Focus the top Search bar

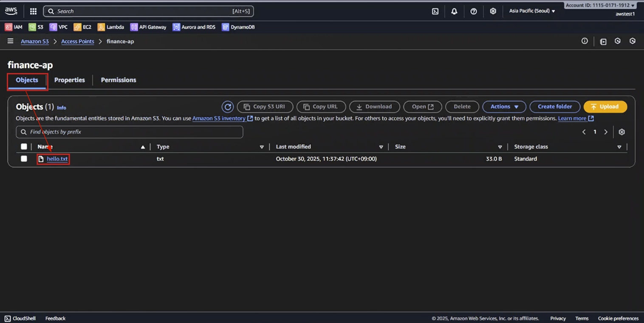pos(149,11)
